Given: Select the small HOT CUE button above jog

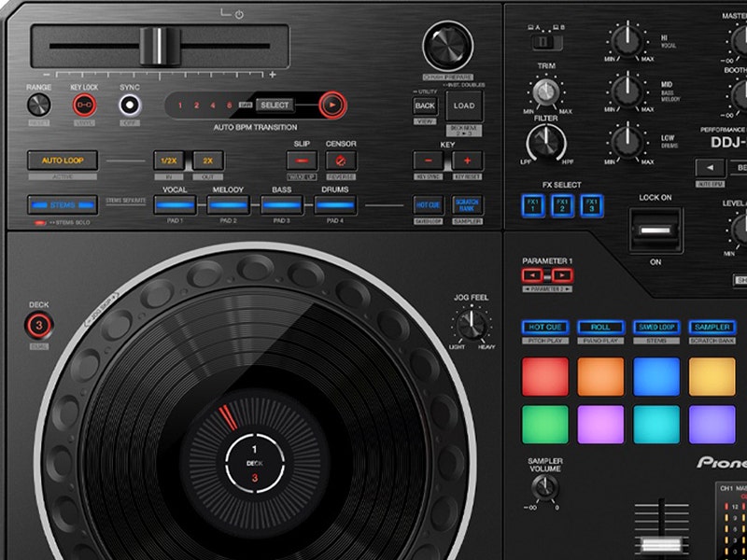Looking at the screenshot, I should pos(428,205).
